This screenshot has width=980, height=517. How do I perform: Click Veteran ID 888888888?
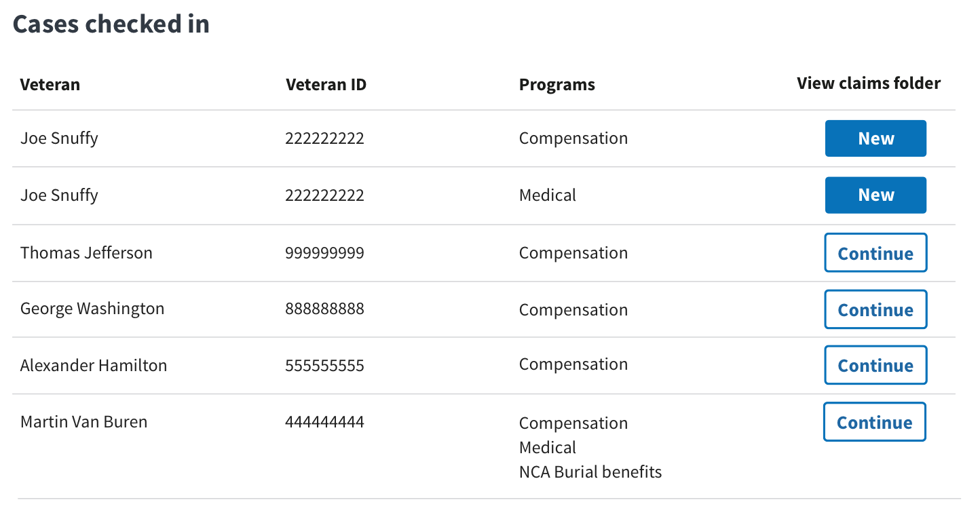point(324,309)
